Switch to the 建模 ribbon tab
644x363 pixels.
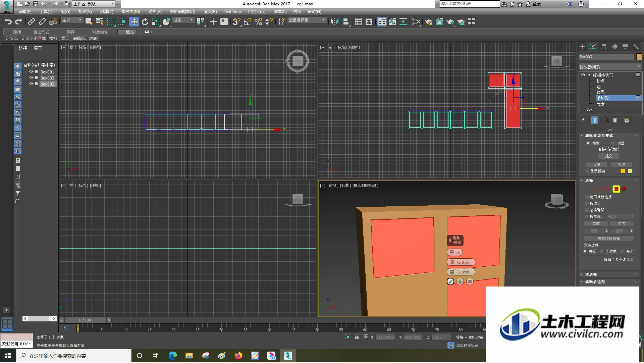tap(17, 32)
